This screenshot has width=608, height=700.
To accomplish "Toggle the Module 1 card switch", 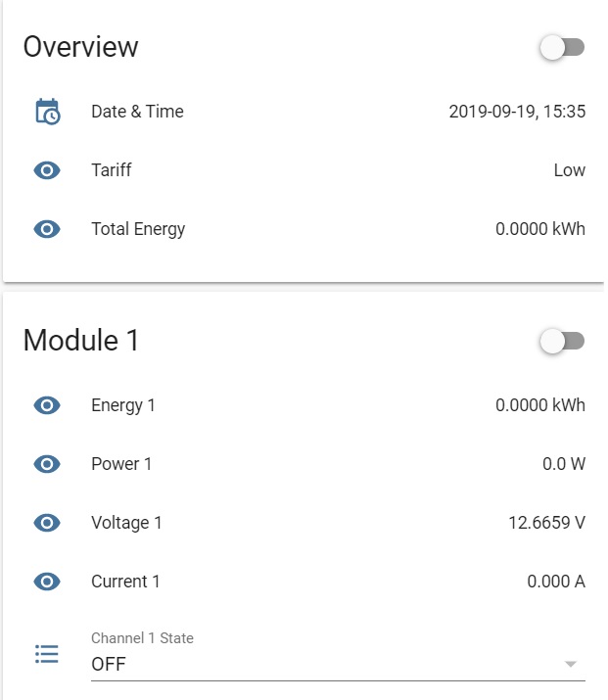I will tap(562, 341).
